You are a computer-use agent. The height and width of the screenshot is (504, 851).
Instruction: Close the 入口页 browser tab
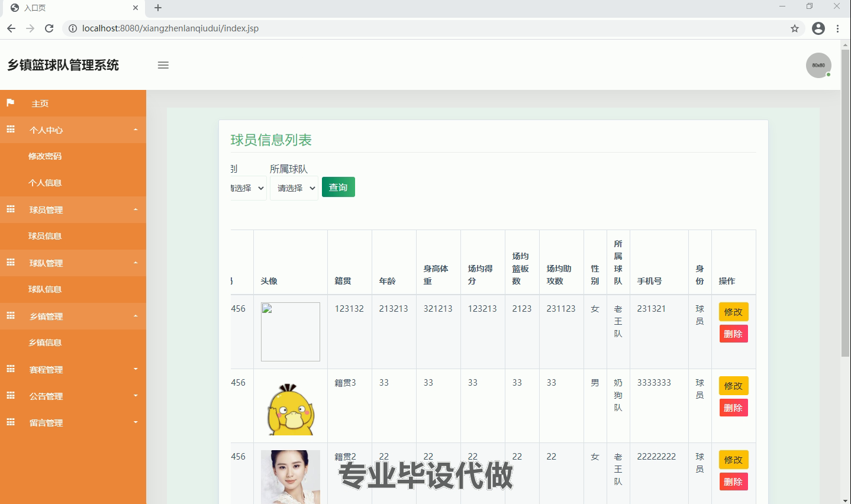point(136,8)
